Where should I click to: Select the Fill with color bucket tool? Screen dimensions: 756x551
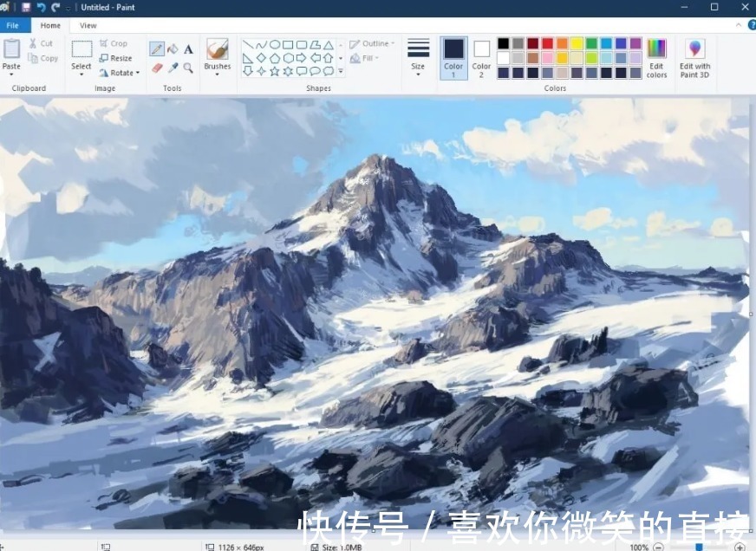tap(172, 49)
